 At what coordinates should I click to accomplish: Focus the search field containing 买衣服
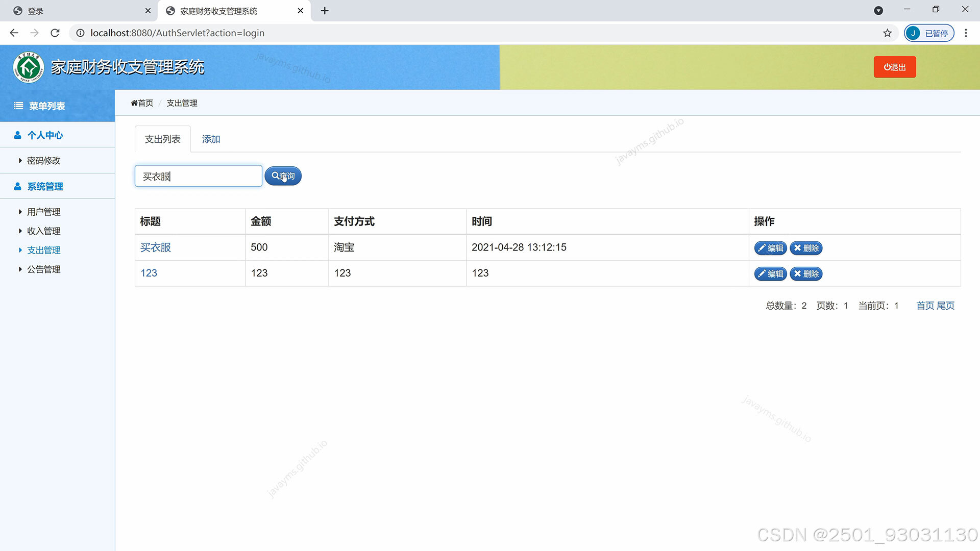199,176
